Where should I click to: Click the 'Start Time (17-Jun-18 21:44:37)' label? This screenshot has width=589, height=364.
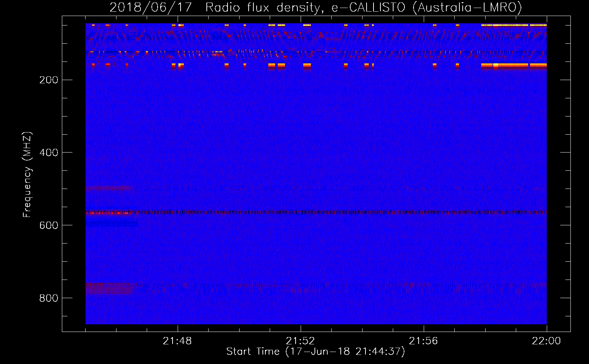pos(316,352)
